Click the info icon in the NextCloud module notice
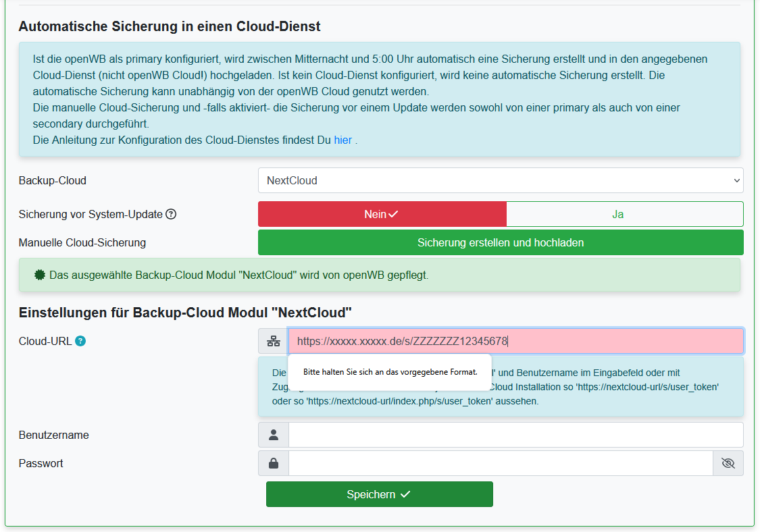The width and height of the screenshot is (760, 532). point(40,275)
